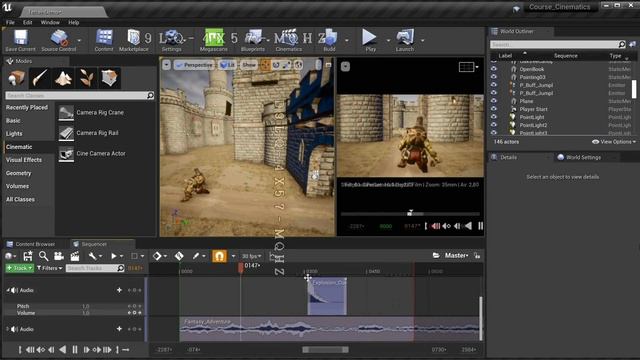Click the red playhead marker at 0147
Screen dimensions: 640x360
[x=241, y=267]
